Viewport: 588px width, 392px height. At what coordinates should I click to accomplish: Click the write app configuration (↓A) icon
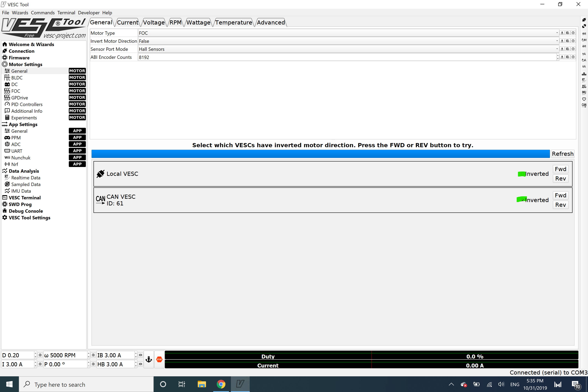584,66
